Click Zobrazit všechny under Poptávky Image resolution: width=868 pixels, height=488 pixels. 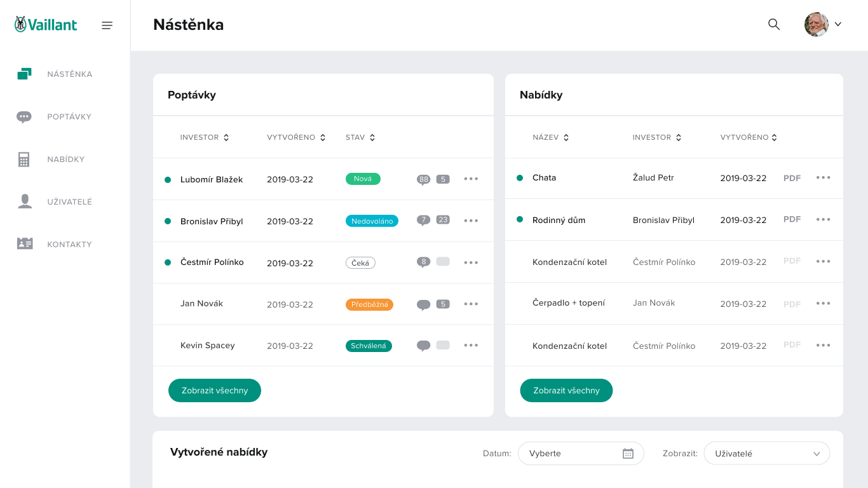click(214, 390)
